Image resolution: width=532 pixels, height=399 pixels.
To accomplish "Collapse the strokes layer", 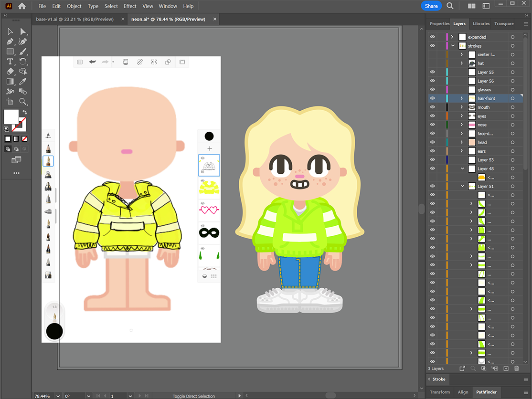I will (453, 46).
